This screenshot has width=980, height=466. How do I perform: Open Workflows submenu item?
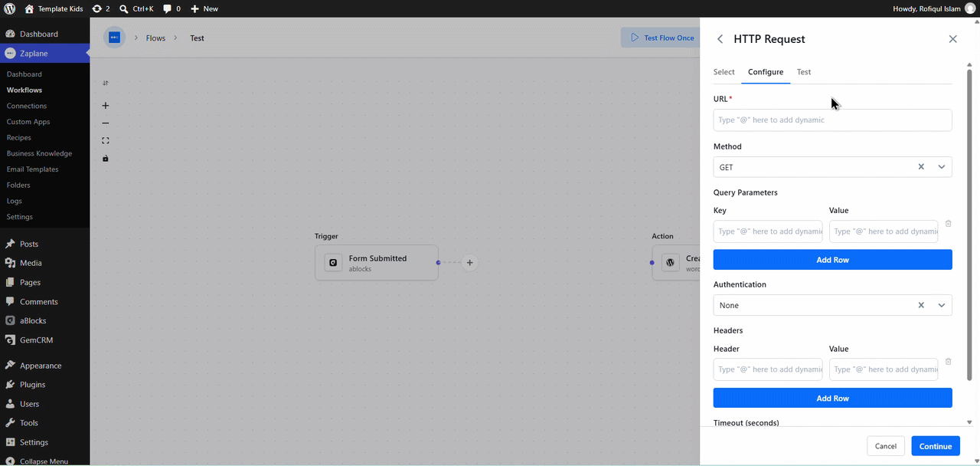point(24,90)
